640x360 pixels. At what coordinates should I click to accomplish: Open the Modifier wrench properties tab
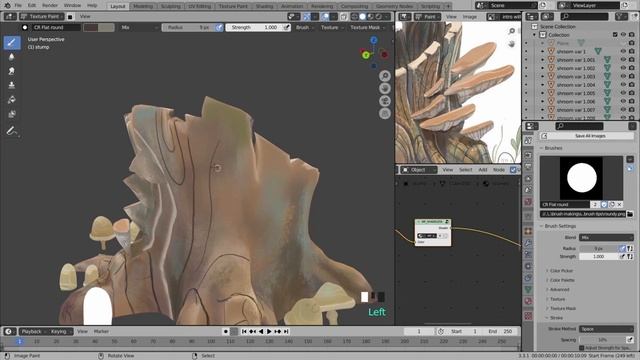tap(528, 243)
